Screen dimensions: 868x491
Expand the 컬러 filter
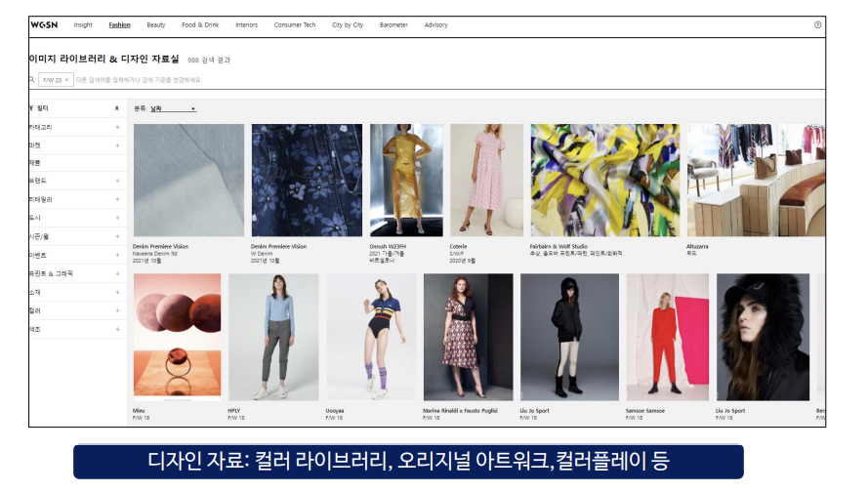pos(117,310)
